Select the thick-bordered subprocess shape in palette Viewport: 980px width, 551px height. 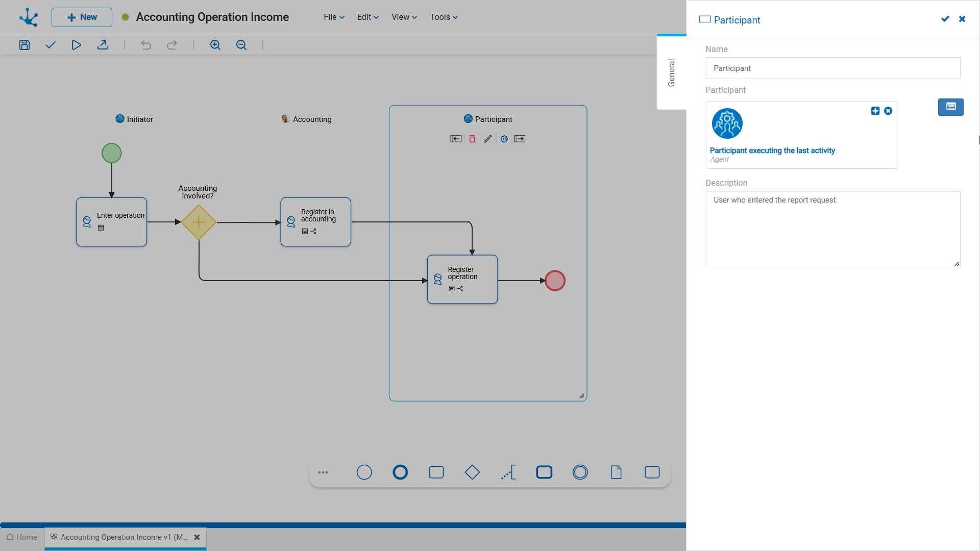click(544, 472)
